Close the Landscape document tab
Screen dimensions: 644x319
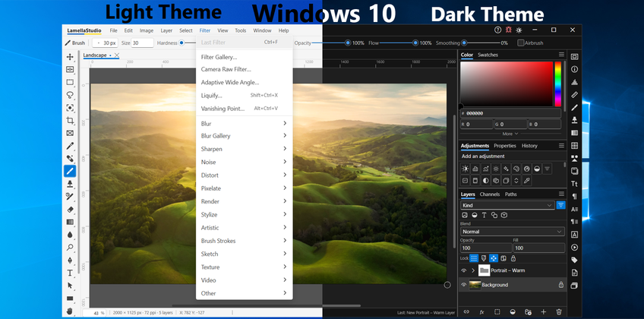click(x=117, y=55)
